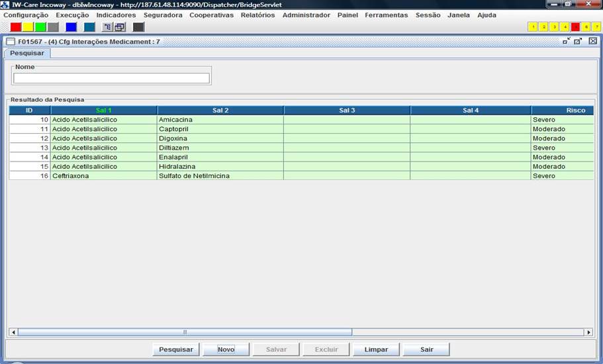The width and height of the screenshot is (603, 364).
Task: Click the dark gray square toolbar icon
Action: pos(138,27)
